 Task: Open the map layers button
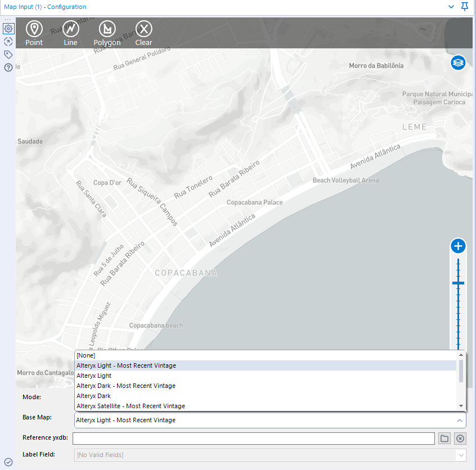[458, 62]
